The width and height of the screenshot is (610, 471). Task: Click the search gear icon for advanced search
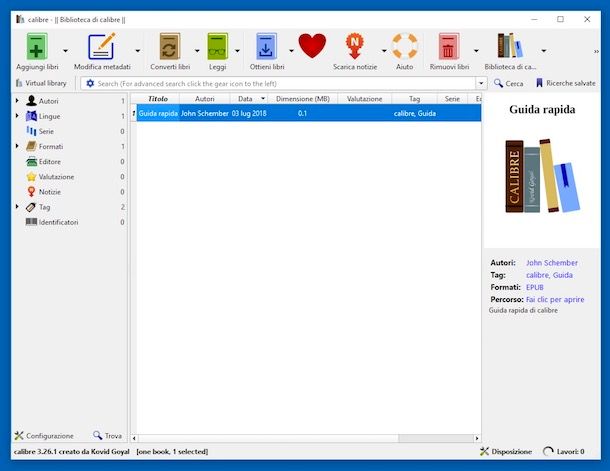click(90, 83)
